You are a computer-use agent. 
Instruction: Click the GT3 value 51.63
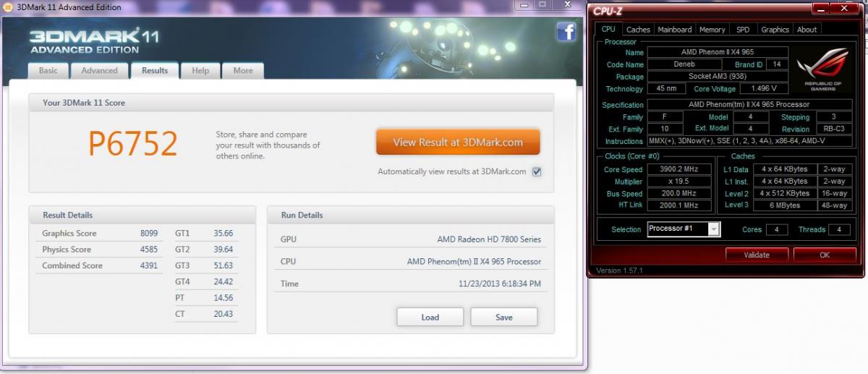tap(223, 265)
